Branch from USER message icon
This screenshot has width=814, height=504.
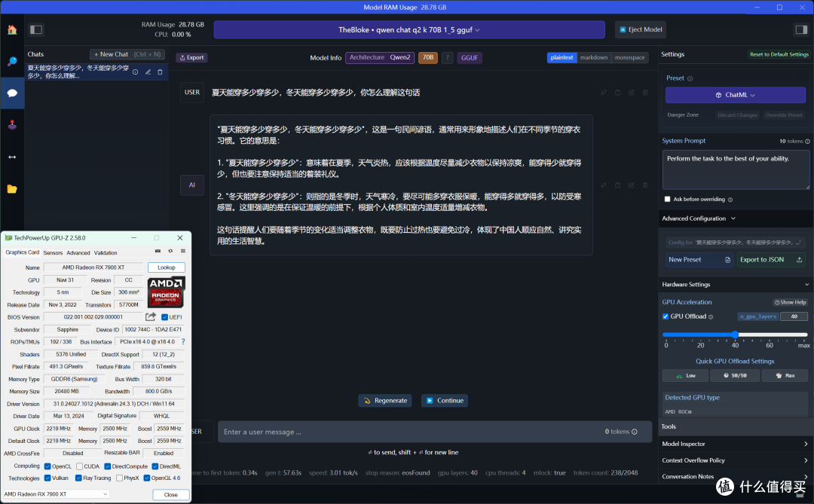click(x=603, y=93)
